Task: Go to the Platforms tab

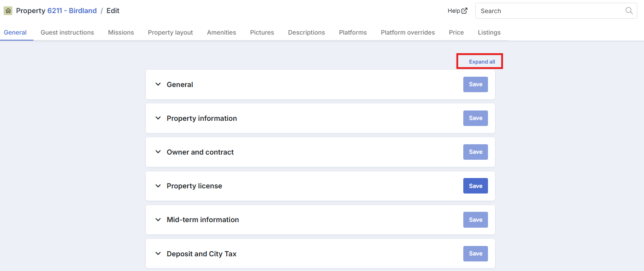Action: [353, 33]
